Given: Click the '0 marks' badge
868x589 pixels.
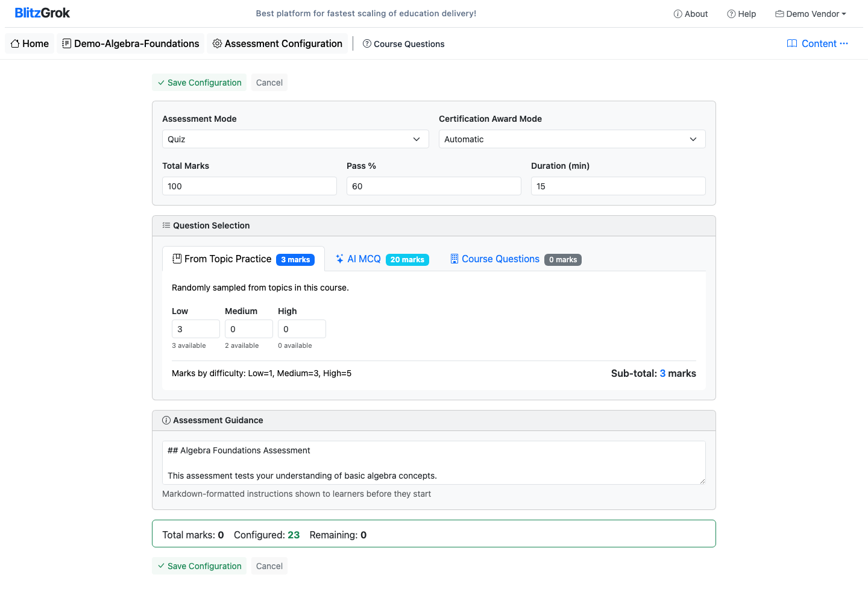Looking at the screenshot, I should tap(563, 260).
